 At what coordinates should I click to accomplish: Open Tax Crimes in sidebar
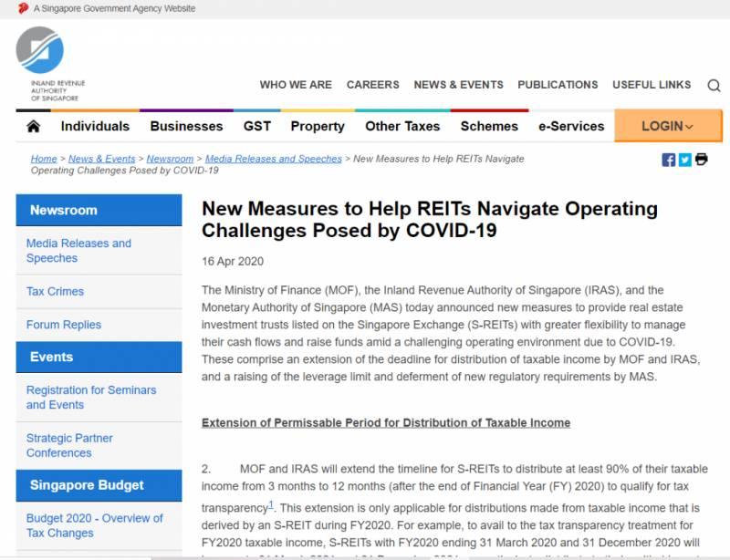[55, 291]
